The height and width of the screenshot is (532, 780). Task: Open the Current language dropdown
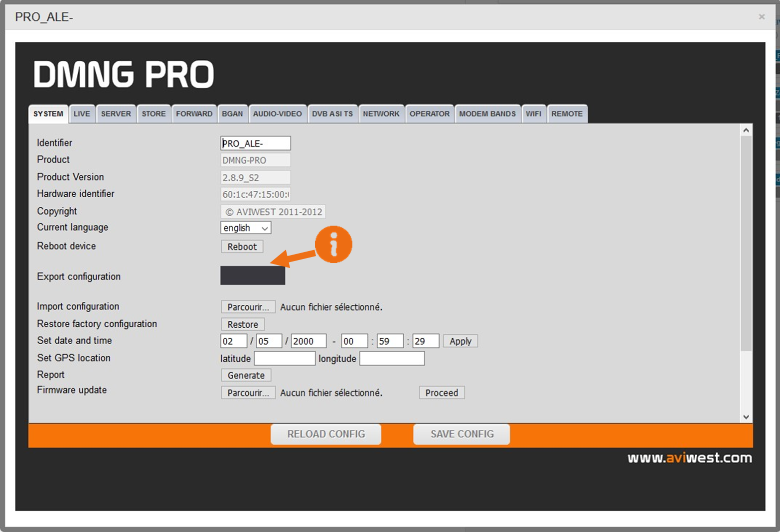click(x=246, y=228)
